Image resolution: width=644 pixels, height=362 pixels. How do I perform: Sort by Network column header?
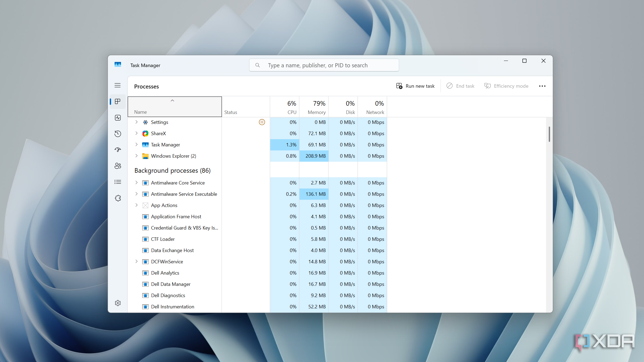coord(372,107)
